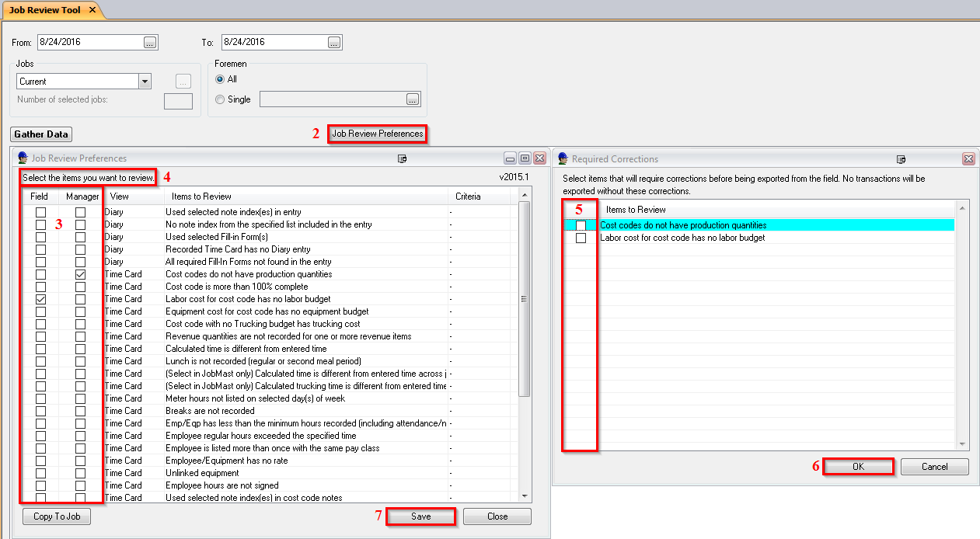Image resolution: width=980 pixels, height=539 pixels.
Task: Uncheck Field box for 'Labor cost for cost code has no labor budget'
Action: coord(40,299)
